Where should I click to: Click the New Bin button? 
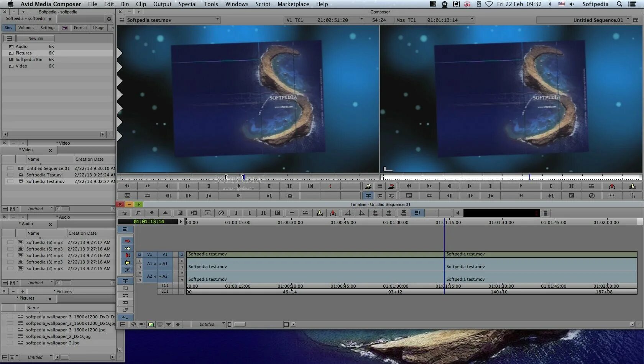coord(36,38)
